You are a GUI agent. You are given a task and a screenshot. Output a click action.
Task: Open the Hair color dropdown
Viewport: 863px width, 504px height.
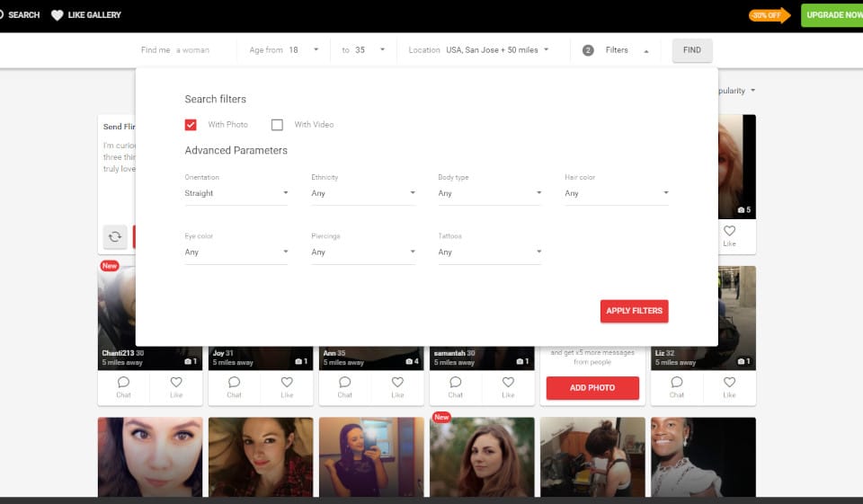617,193
